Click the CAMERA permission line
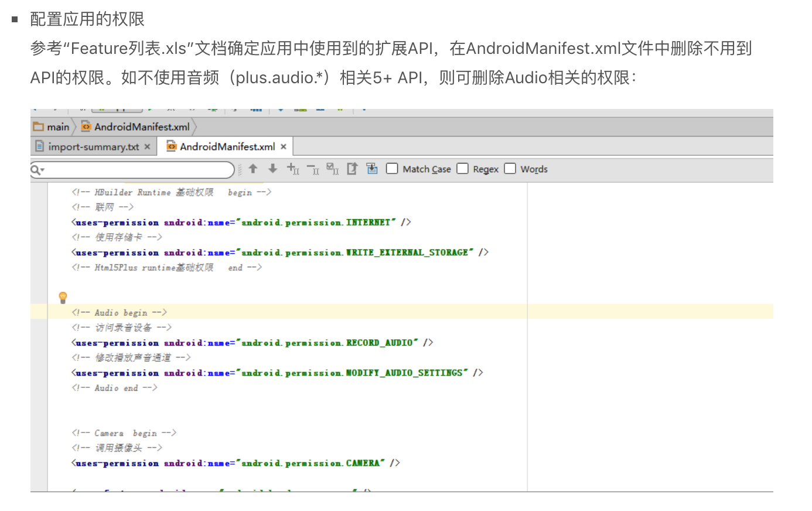Screen dimensions: 812x511 236,463
